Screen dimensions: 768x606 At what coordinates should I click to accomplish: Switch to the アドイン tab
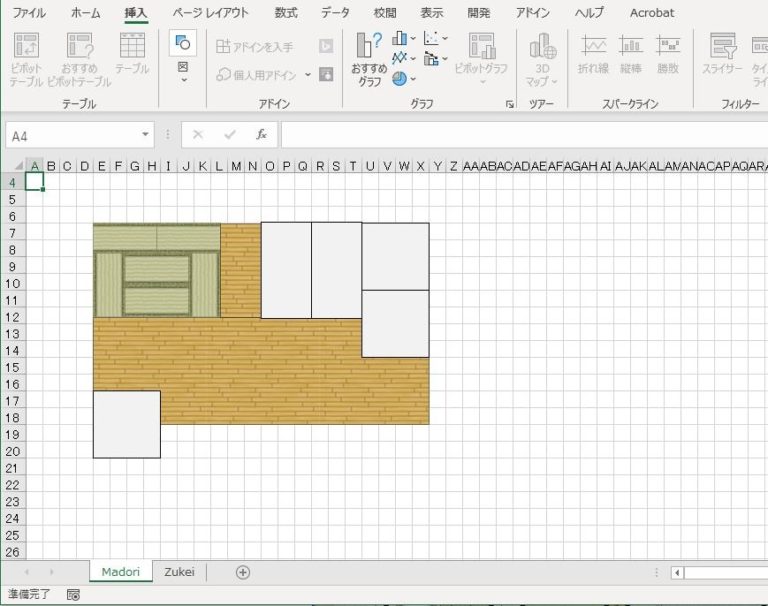pyautogui.click(x=532, y=13)
